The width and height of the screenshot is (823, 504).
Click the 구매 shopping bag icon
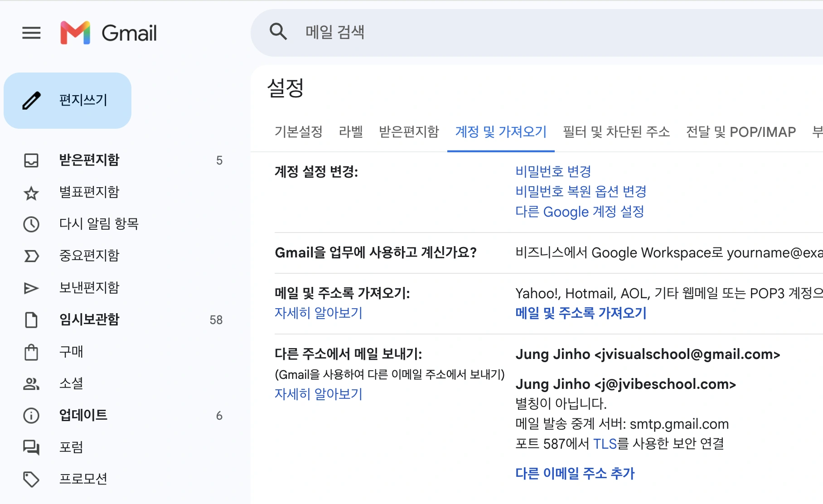(31, 352)
